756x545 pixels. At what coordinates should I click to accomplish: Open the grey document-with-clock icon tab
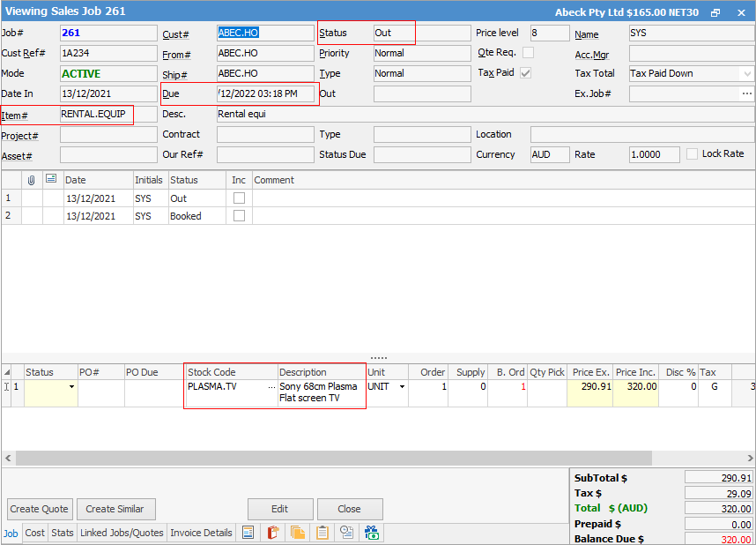(347, 533)
